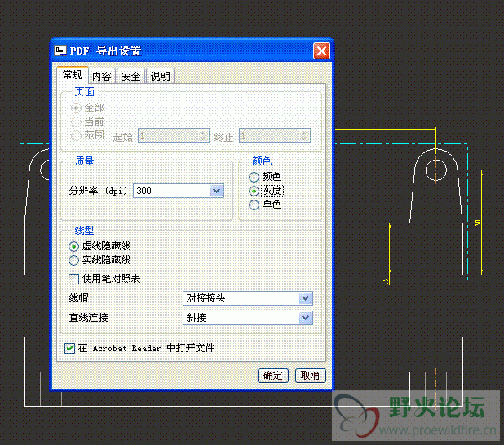Select 实线隐藏线 line style option
504x445 pixels.
point(73,260)
